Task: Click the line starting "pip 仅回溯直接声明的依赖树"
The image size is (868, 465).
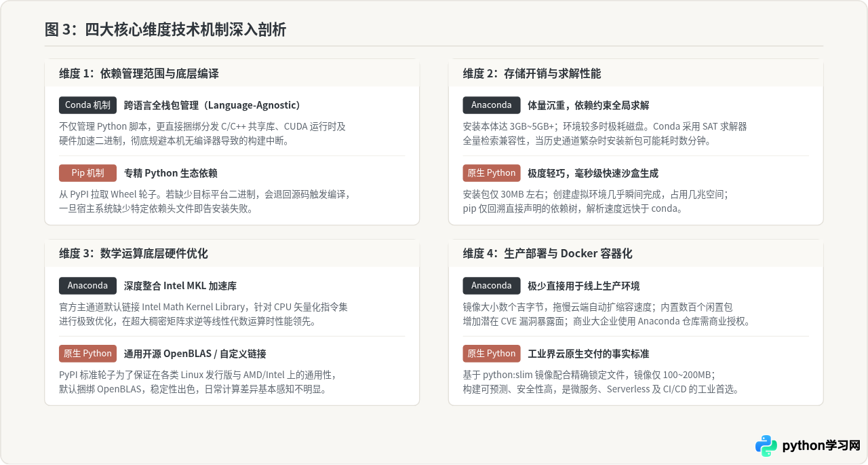Action: tap(574, 209)
